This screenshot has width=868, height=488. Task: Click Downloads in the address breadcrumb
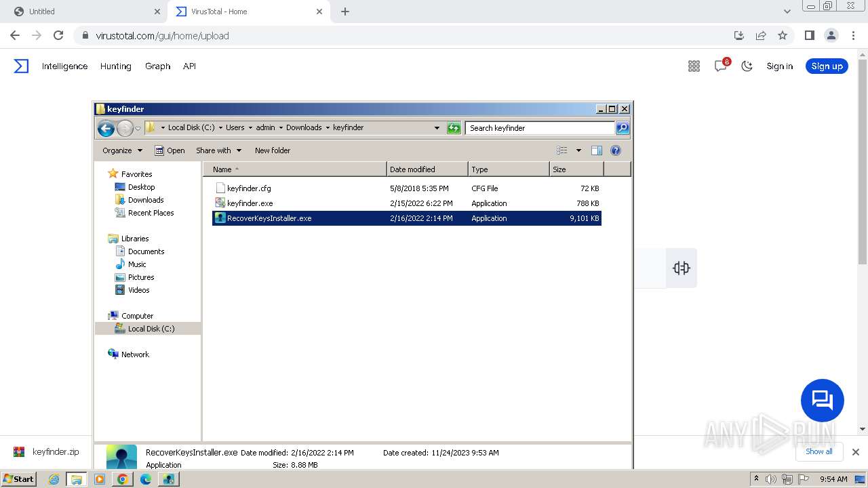304,127
